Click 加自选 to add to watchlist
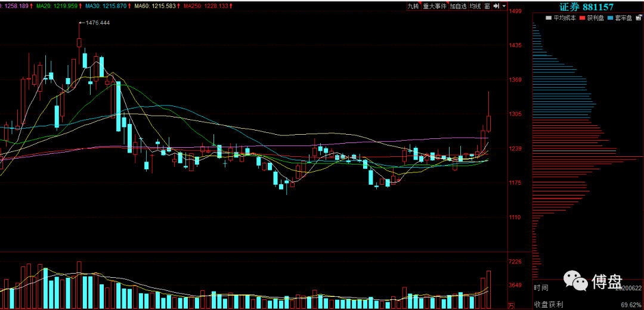Image resolution: width=644 pixels, height=310 pixels. 458,6
